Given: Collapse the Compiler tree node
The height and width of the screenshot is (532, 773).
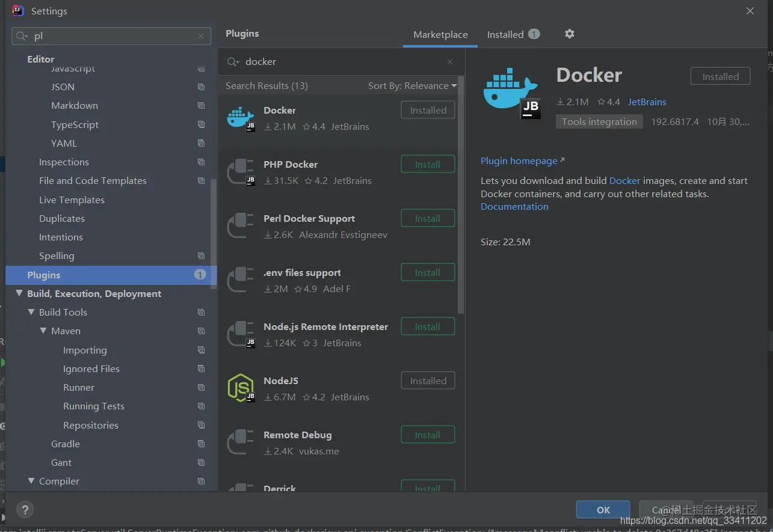Looking at the screenshot, I should coord(31,481).
